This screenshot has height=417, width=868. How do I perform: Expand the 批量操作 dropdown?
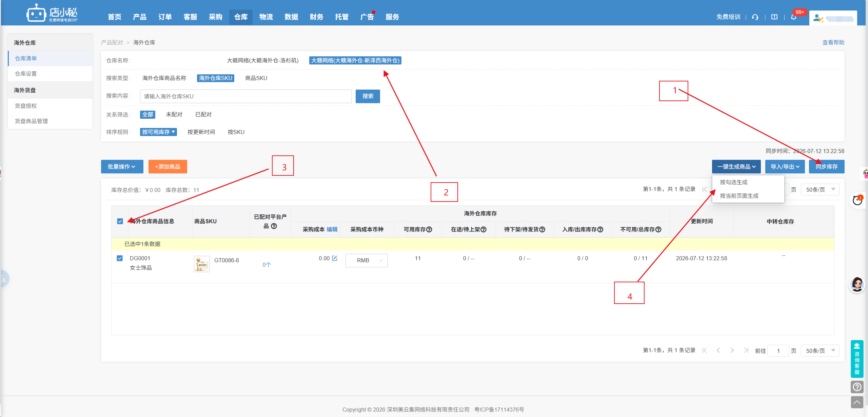122,167
